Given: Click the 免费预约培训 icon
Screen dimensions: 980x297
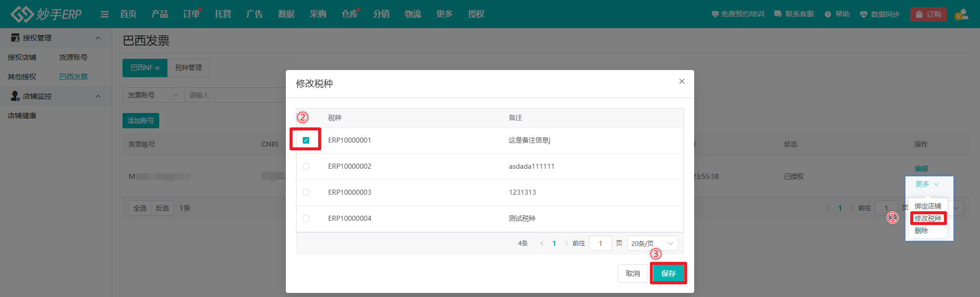Looking at the screenshot, I should [715, 14].
